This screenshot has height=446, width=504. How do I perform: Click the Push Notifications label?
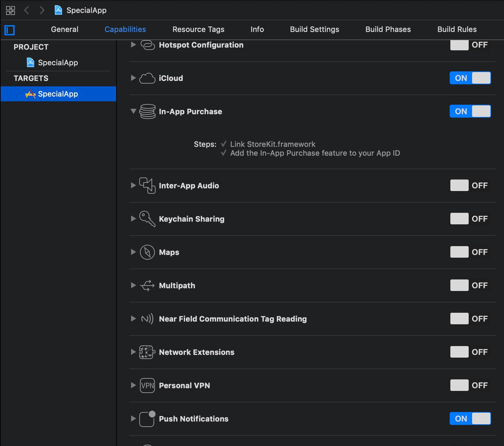coord(194,419)
